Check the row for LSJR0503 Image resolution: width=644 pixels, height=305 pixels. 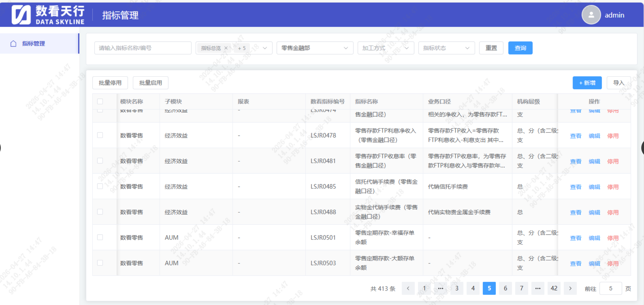coord(100,263)
